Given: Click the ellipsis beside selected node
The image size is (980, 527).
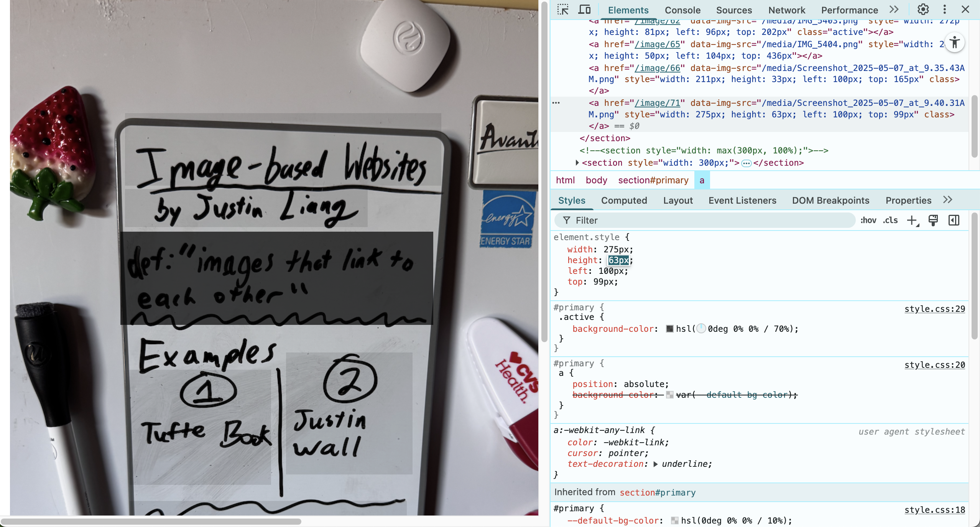Looking at the screenshot, I should 556,103.
